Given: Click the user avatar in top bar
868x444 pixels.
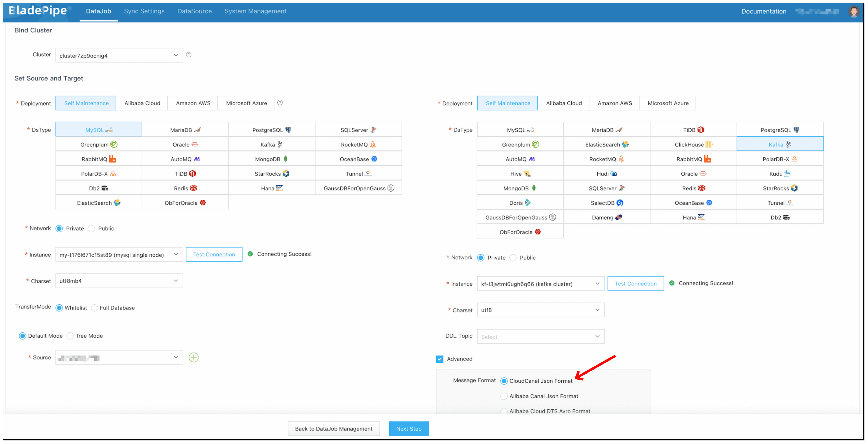Looking at the screenshot, I should [x=853, y=11].
